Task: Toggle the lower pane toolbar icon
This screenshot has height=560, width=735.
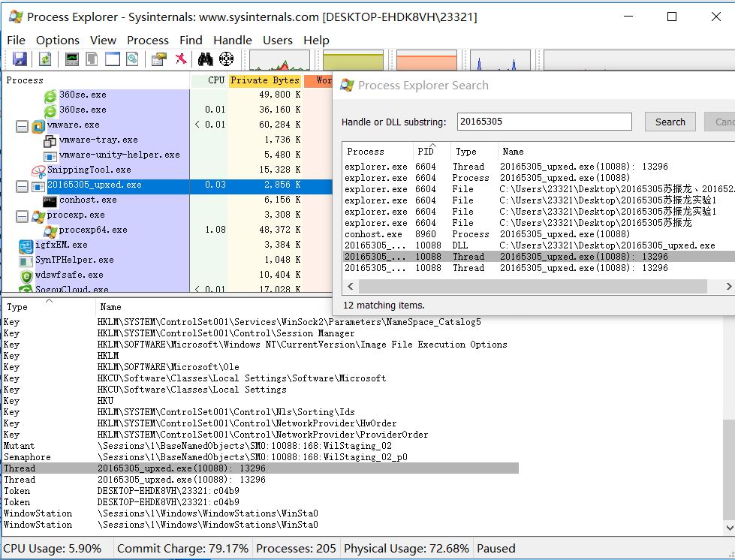Action: tap(113, 59)
